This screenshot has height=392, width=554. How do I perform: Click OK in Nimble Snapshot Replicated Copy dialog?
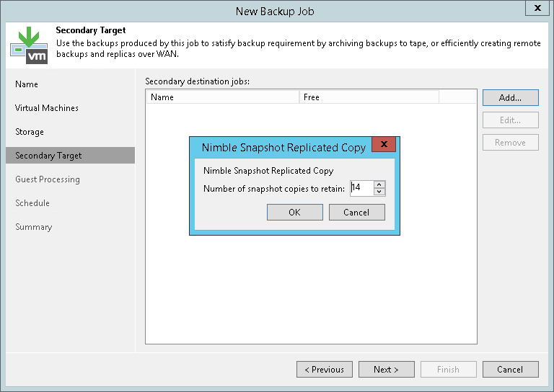[x=294, y=212]
